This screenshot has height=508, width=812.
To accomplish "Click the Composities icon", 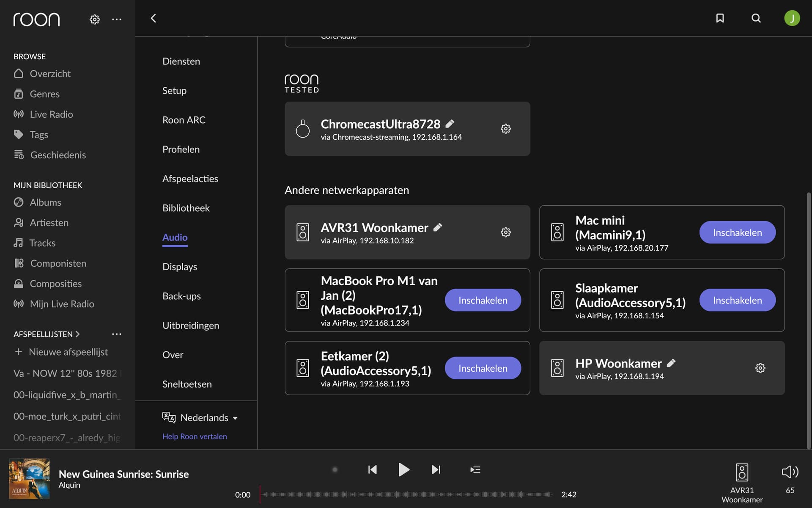I will coord(19,284).
